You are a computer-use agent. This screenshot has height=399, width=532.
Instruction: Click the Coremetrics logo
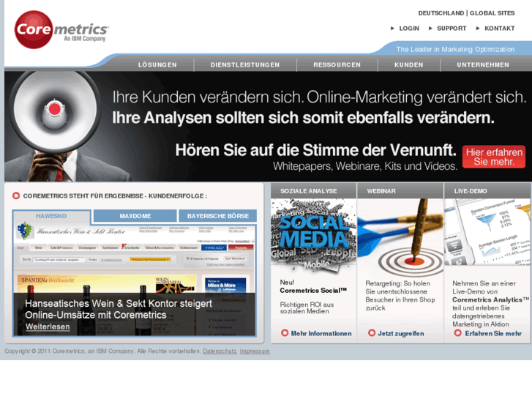coord(61,29)
